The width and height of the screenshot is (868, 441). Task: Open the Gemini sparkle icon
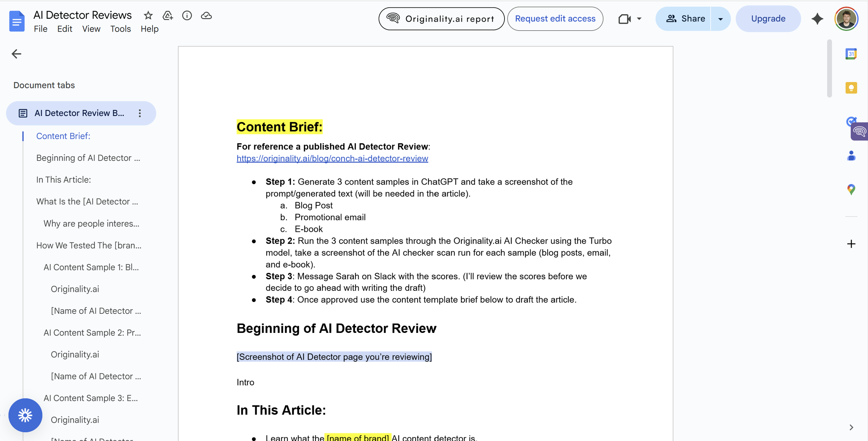click(817, 19)
